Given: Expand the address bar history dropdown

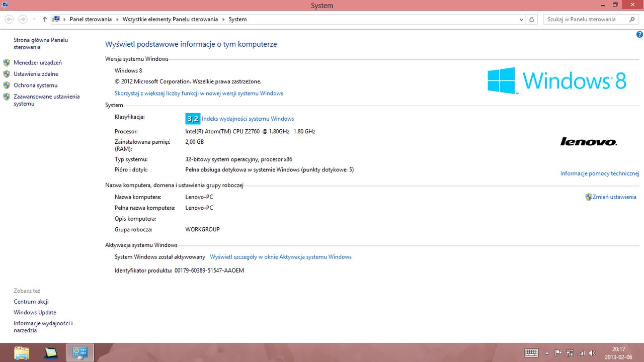Looking at the screenshot, I should click(x=521, y=19).
